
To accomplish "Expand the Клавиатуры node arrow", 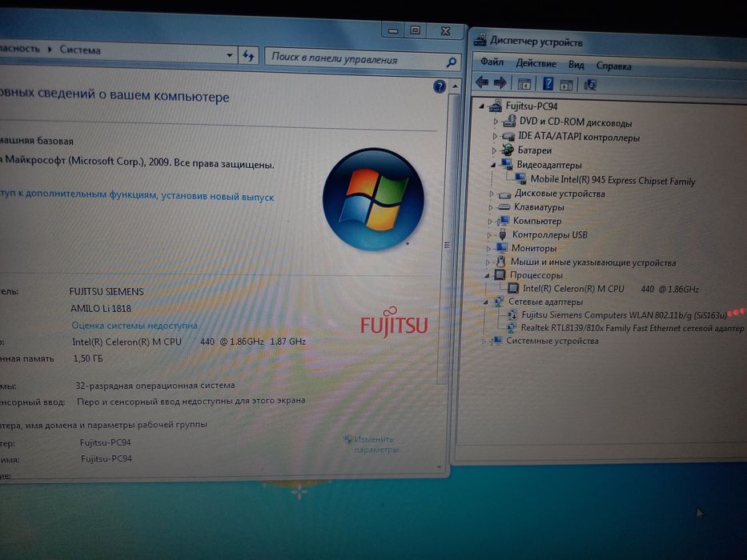I will tap(491, 207).
